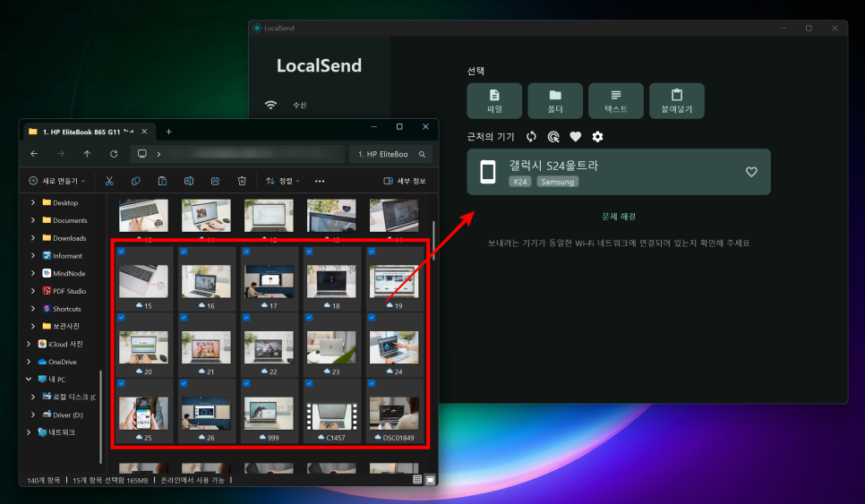Click the File (파일) send button in LocalSend
Screen dimensions: 865x504
pos(494,101)
